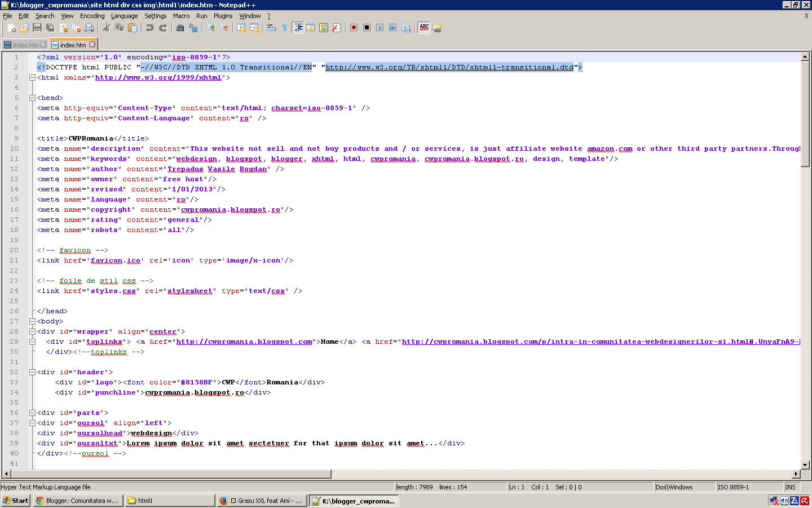Follow the xhtml1-transitional.dtd URL on line 2
The image size is (812, 508).
point(449,67)
